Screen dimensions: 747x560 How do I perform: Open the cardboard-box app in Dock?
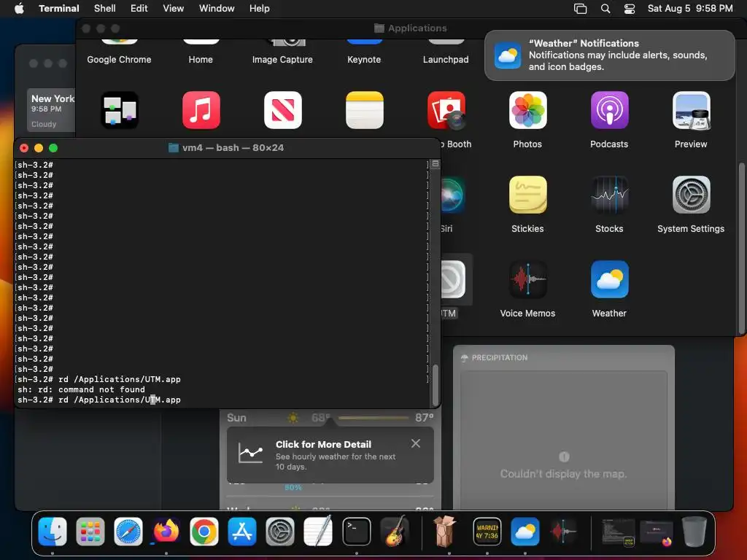[x=444, y=532]
